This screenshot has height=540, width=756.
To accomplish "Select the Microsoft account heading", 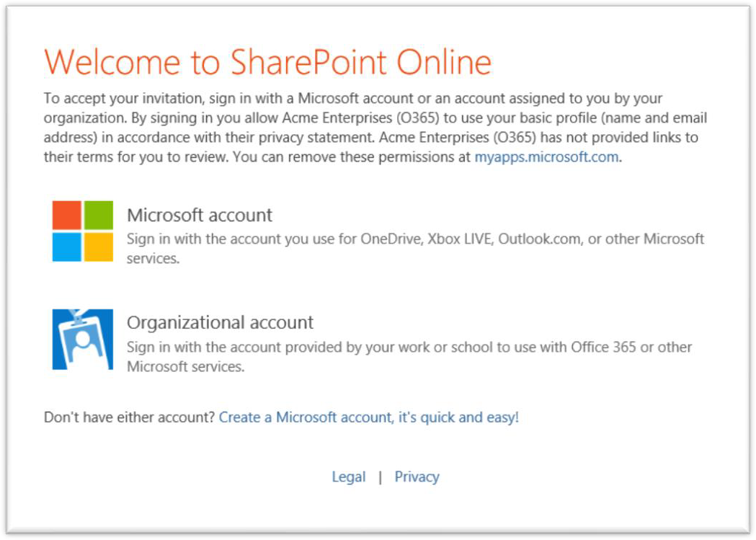I will click(x=200, y=215).
